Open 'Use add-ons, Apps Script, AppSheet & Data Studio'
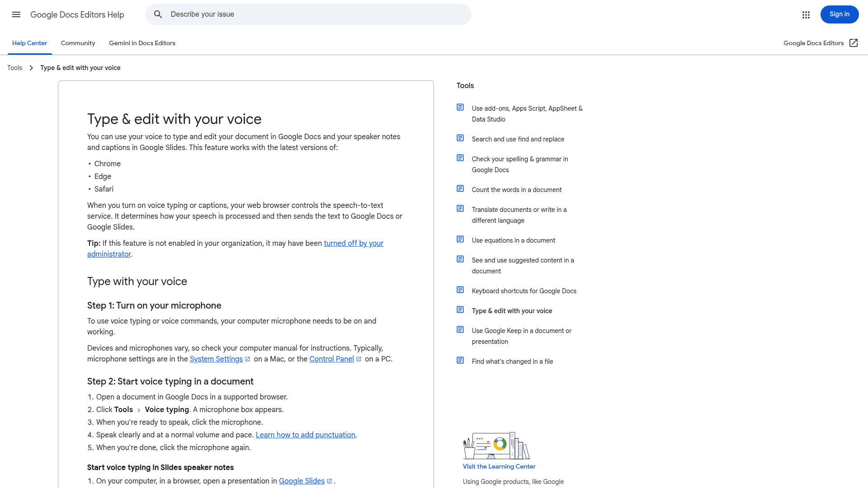Screen dimensions: 868x488 click(x=527, y=114)
